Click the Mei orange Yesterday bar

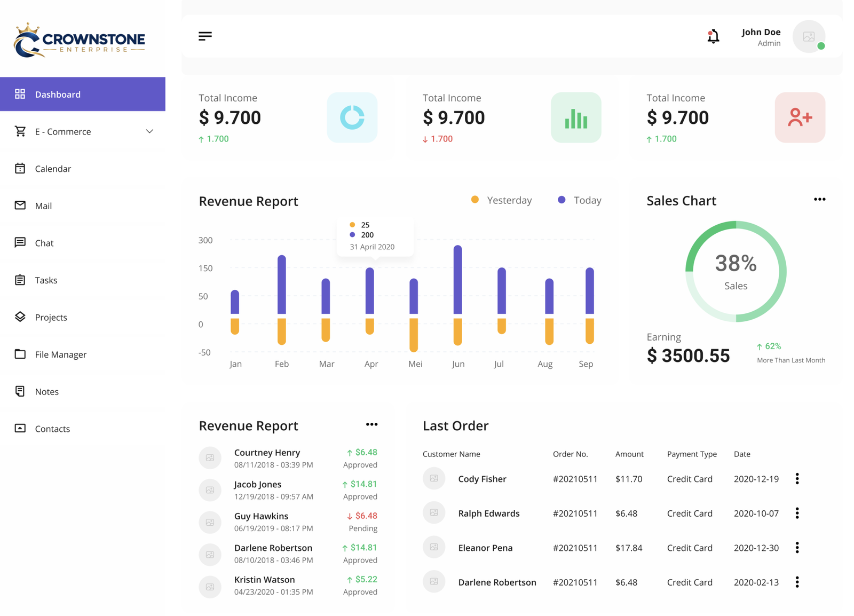tap(414, 335)
